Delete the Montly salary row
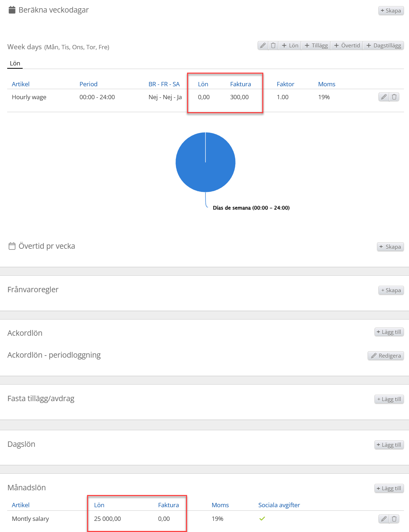 click(x=394, y=519)
